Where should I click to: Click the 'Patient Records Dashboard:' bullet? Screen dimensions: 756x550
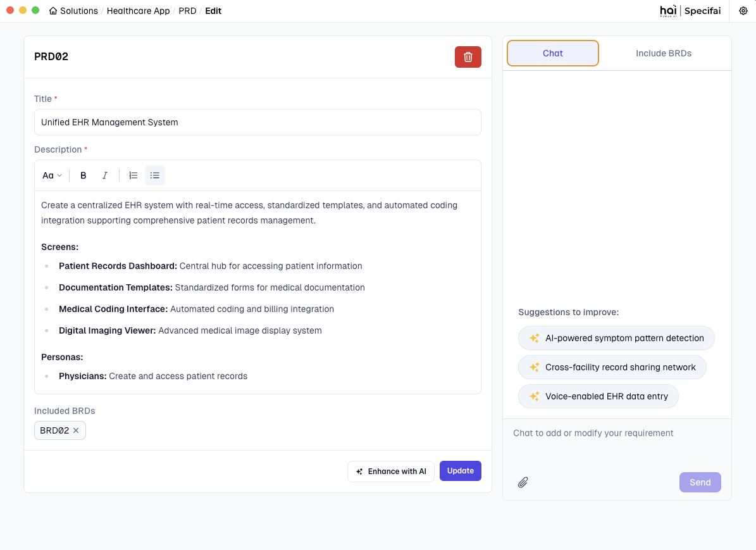click(x=210, y=266)
